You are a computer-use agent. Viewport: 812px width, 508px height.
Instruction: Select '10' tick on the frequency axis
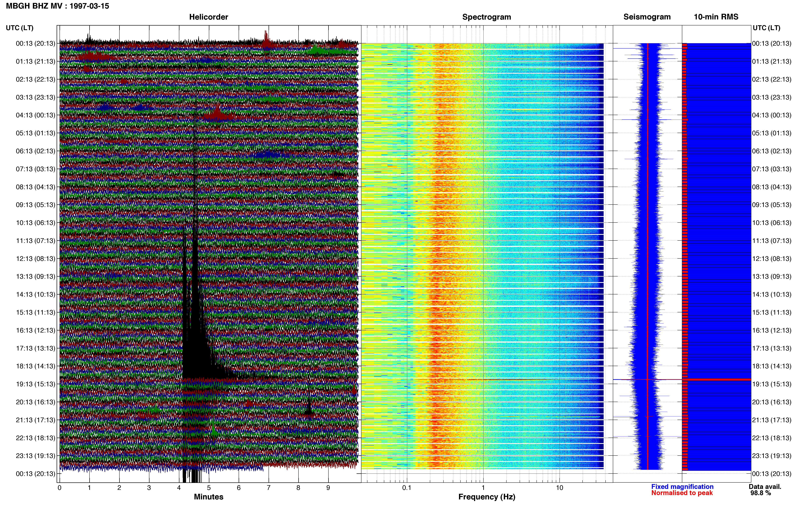pyautogui.click(x=559, y=488)
